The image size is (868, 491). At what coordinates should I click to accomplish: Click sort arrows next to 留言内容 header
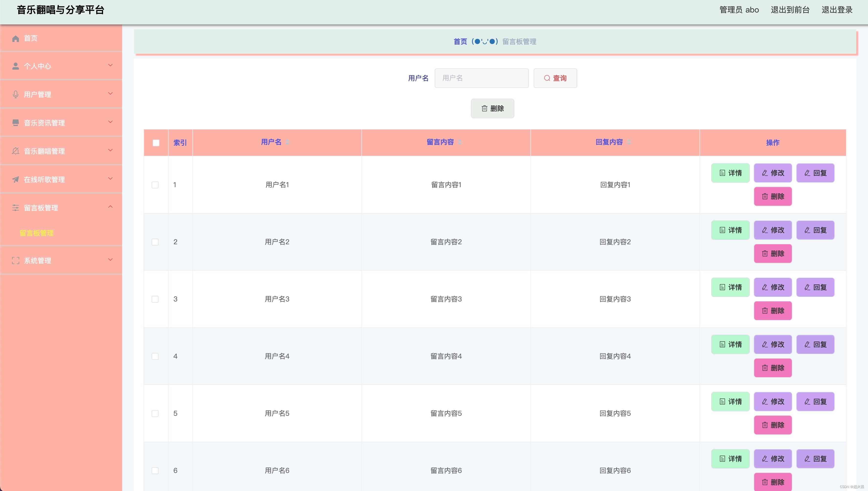[x=460, y=142]
